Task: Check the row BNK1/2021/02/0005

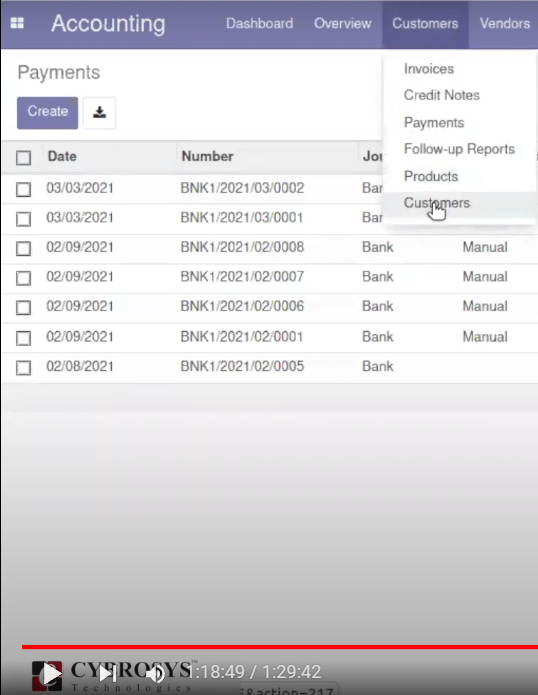Action: point(23,367)
